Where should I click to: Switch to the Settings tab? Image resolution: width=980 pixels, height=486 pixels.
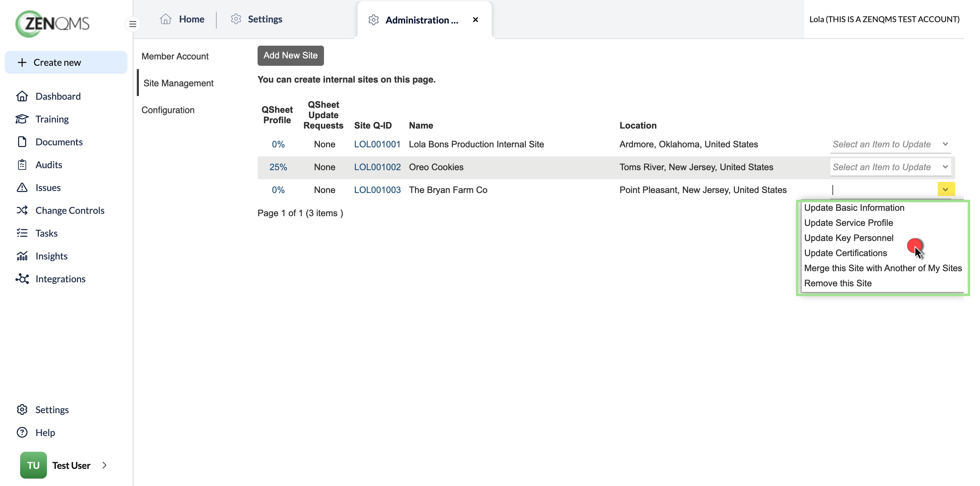click(257, 19)
